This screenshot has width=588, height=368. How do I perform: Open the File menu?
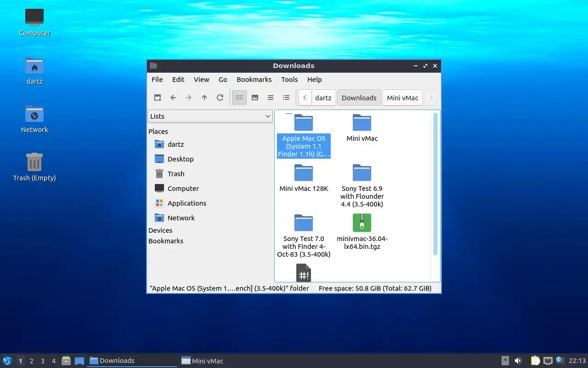point(157,80)
